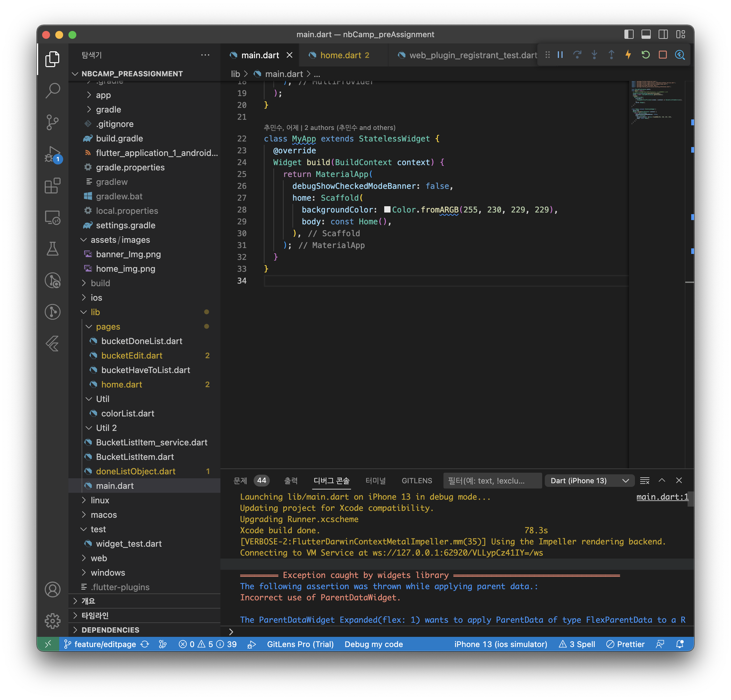Open the widget inspector from debug toolbar
Image resolution: width=731 pixels, height=700 pixels.
coord(680,55)
